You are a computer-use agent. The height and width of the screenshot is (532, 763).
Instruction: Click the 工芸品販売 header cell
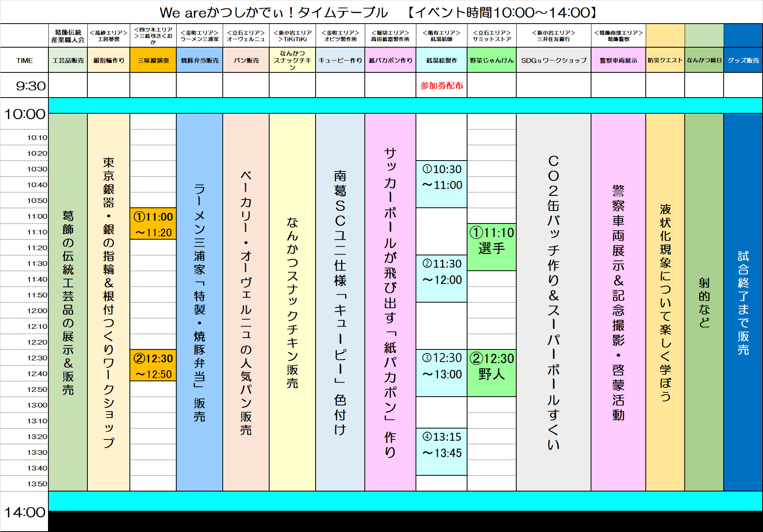tap(68, 60)
